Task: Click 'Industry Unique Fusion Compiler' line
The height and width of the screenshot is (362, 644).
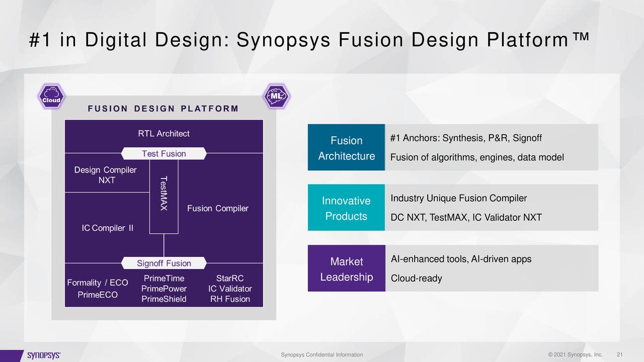Action: coord(458,198)
